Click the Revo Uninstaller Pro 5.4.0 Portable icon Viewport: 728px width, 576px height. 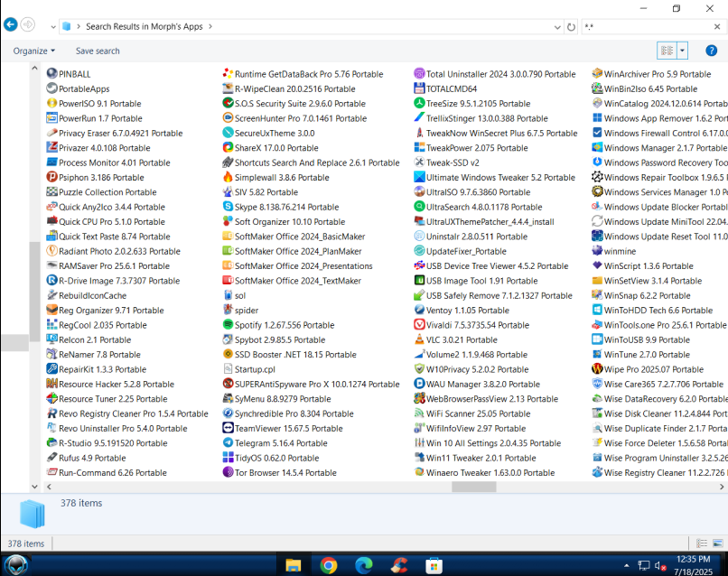pyautogui.click(x=51, y=428)
